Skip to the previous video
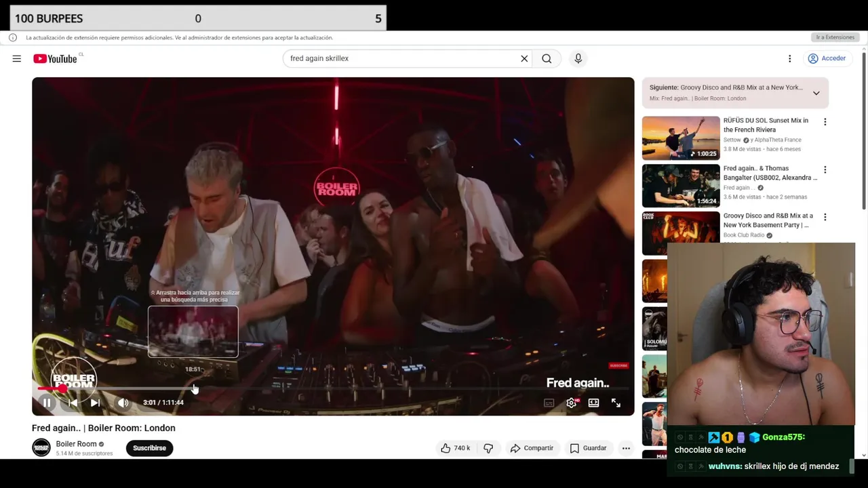 pyautogui.click(x=73, y=403)
